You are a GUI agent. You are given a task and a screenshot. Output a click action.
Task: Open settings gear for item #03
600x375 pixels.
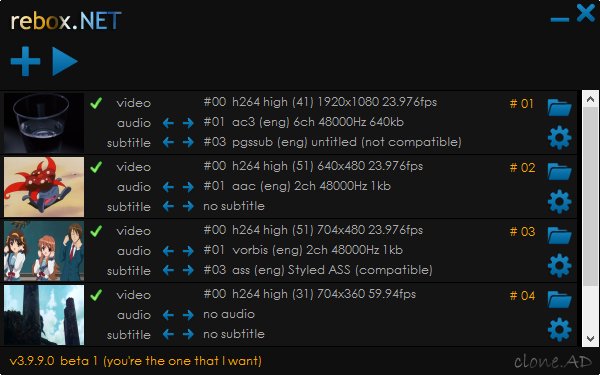(559, 265)
